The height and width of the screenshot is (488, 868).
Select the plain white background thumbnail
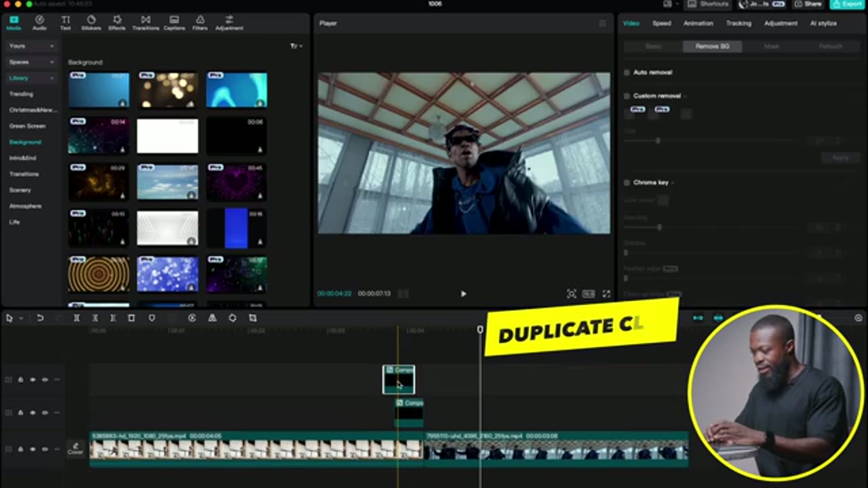[167, 136]
